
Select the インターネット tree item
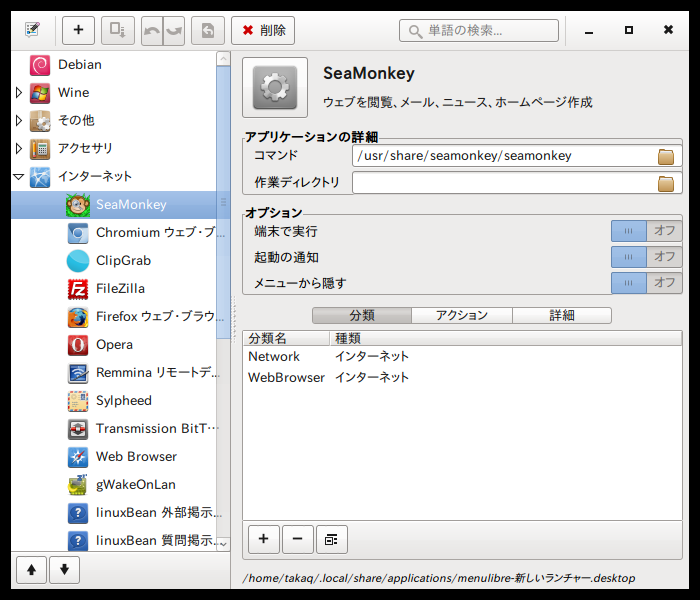coord(114,176)
